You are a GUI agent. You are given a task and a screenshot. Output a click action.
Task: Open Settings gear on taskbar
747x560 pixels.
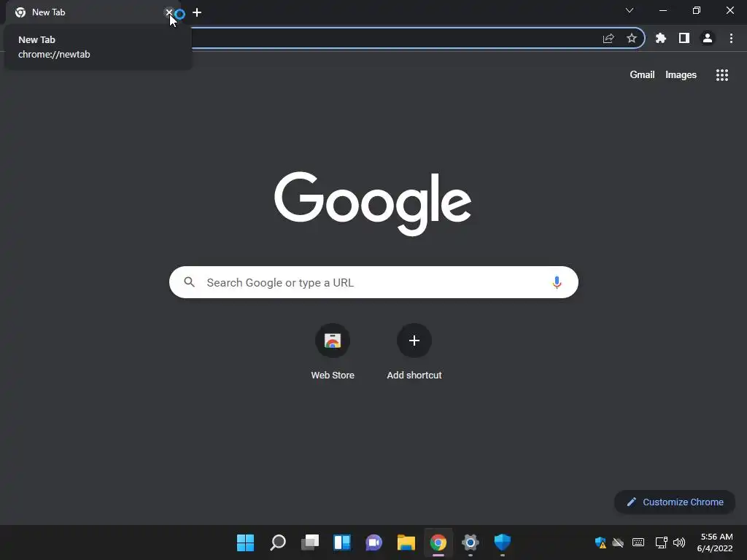[x=471, y=542]
